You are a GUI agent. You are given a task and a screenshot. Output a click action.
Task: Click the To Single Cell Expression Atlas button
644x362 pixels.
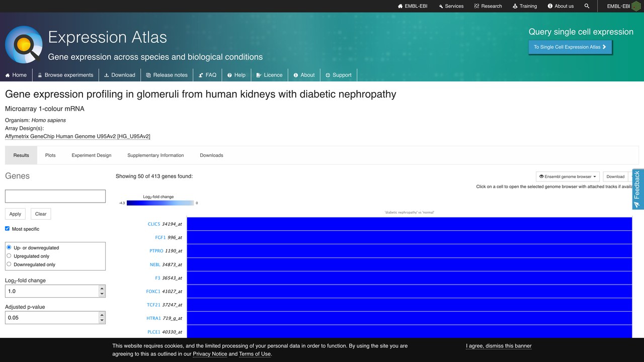coord(570,47)
